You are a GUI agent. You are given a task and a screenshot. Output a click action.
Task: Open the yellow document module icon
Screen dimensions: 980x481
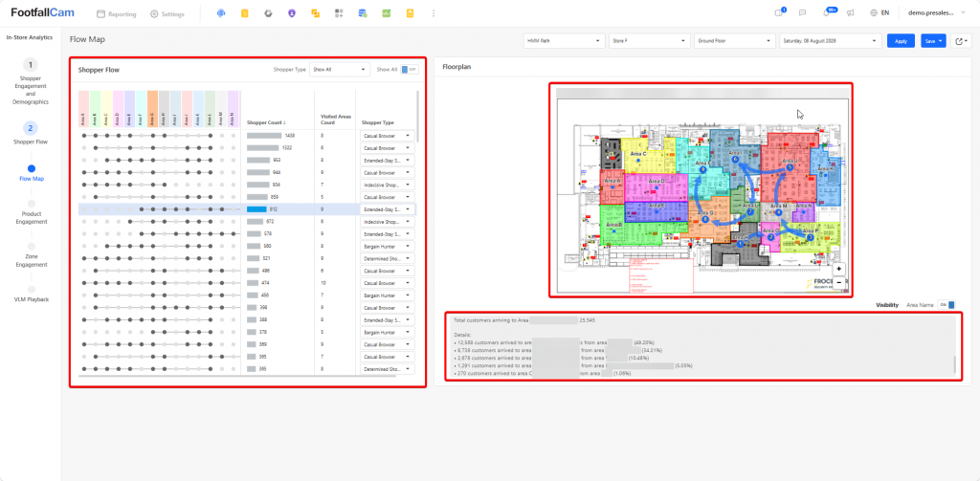(x=410, y=13)
